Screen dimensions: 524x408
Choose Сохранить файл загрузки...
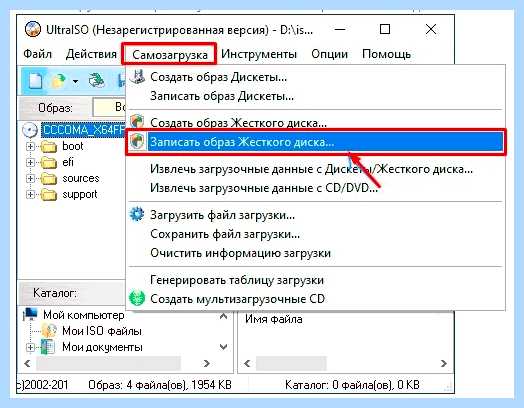pyautogui.click(x=315, y=234)
